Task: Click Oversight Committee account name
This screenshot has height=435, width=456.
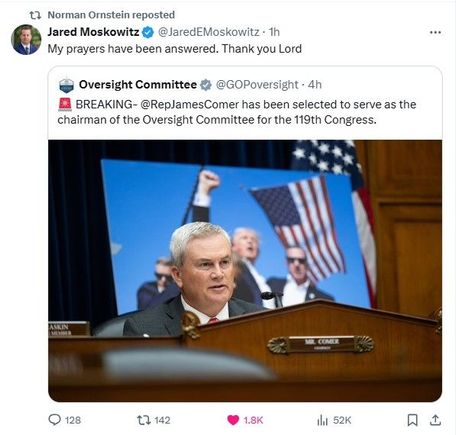Action: point(138,85)
